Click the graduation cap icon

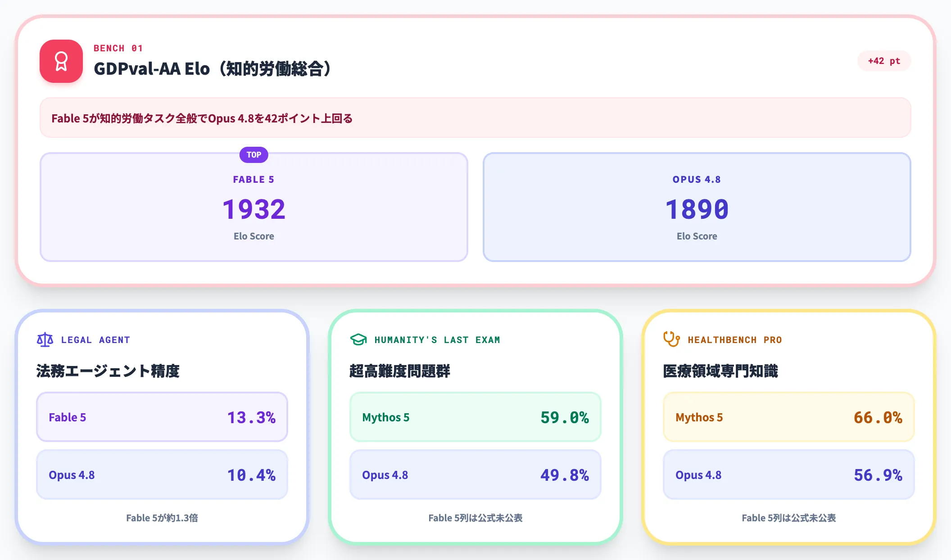[x=358, y=339]
